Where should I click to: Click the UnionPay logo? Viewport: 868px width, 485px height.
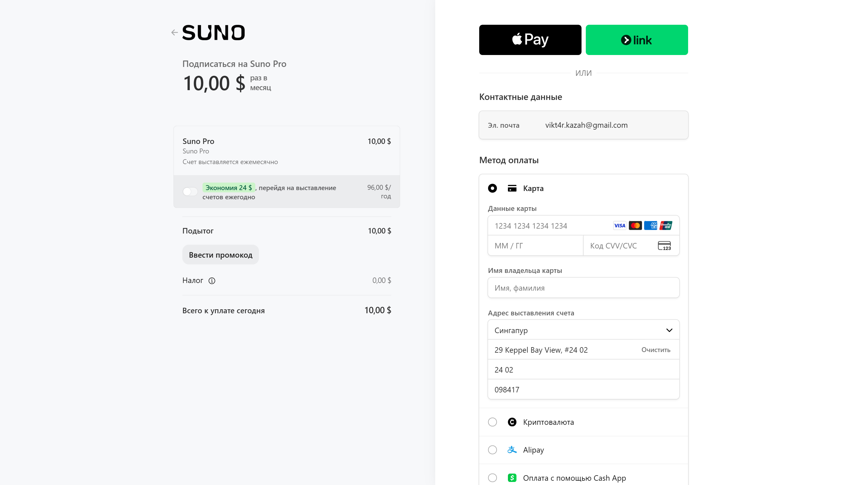click(x=666, y=226)
